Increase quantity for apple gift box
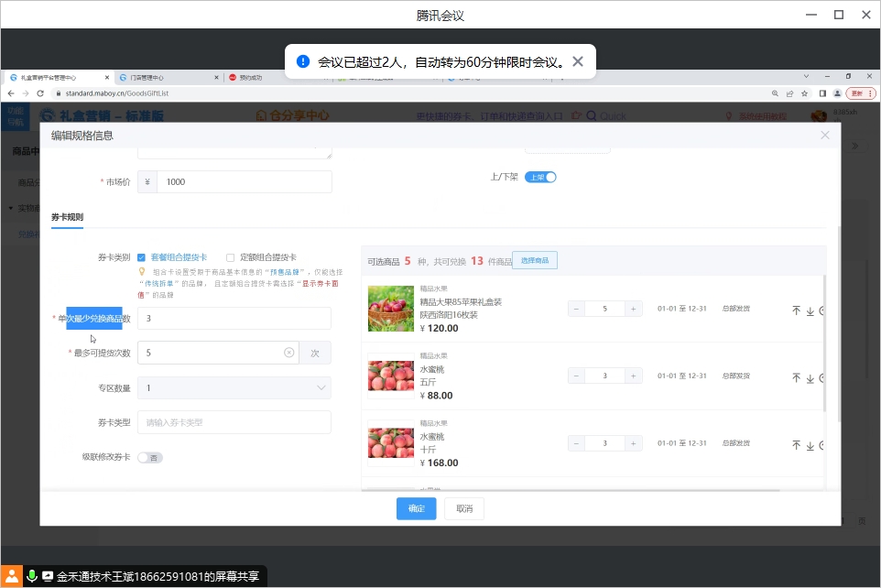Image resolution: width=881 pixels, height=588 pixels. click(633, 310)
